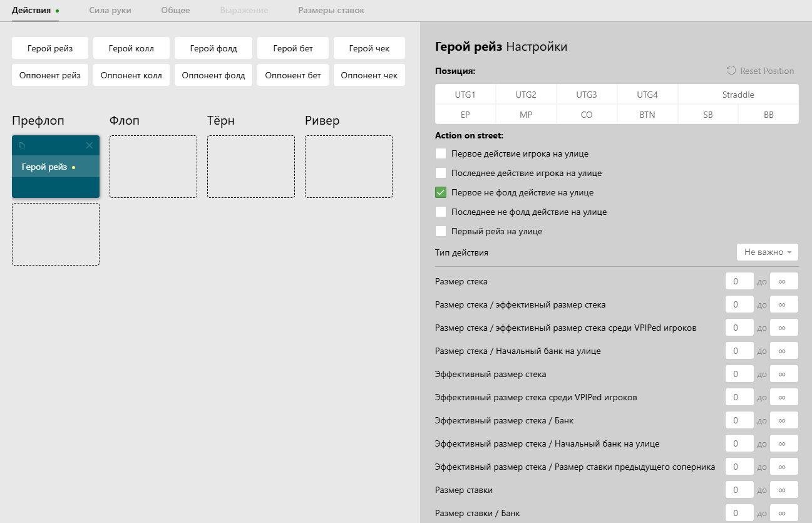Click the Размер стека minimum value field

pyautogui.click(x=739, y=281)
